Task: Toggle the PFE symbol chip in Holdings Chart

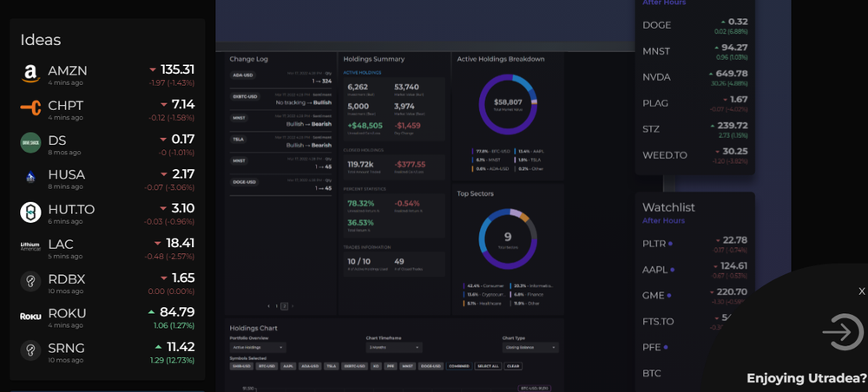Action: (391, 366)
